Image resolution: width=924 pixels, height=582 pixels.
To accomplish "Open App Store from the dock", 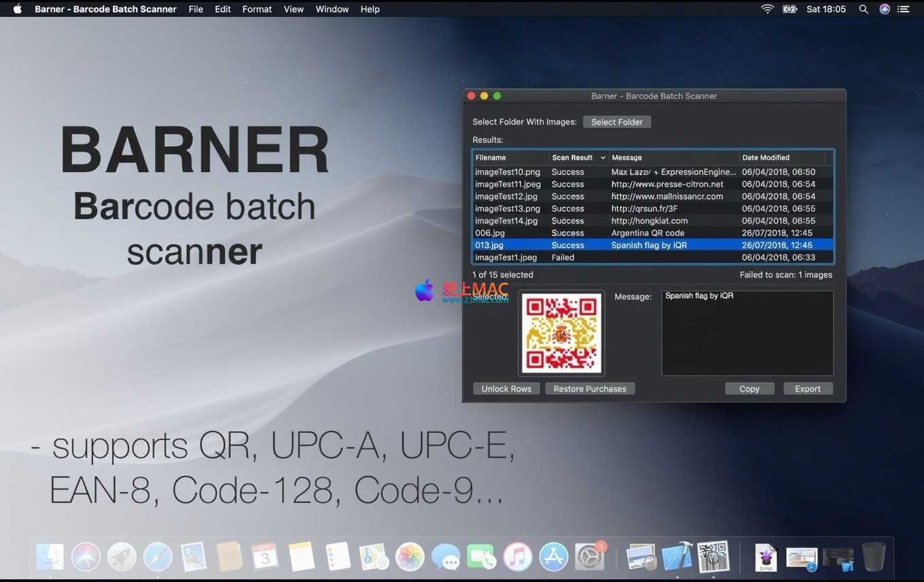I will click(x=554, y=558).
